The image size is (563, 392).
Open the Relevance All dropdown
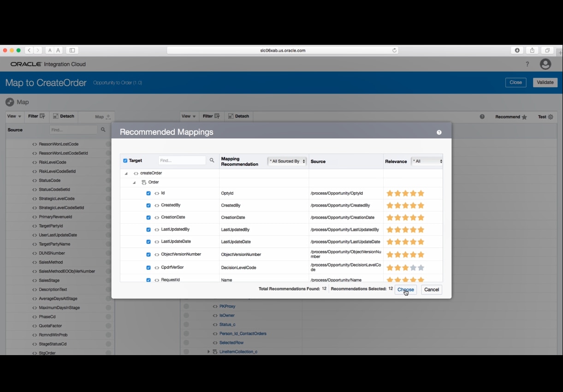427,161
